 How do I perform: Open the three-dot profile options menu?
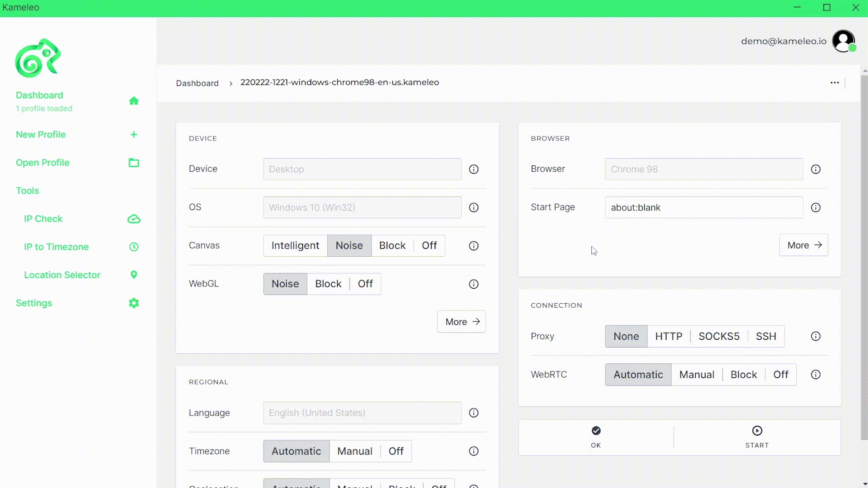[x=835, y=83]
